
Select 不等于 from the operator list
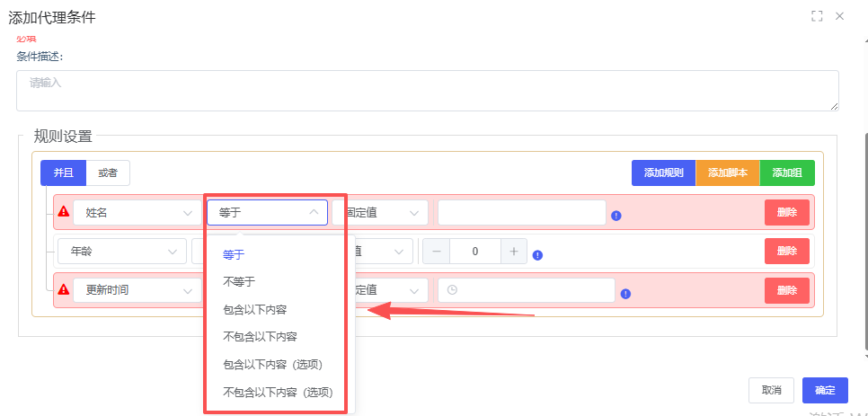coord(239,281)
